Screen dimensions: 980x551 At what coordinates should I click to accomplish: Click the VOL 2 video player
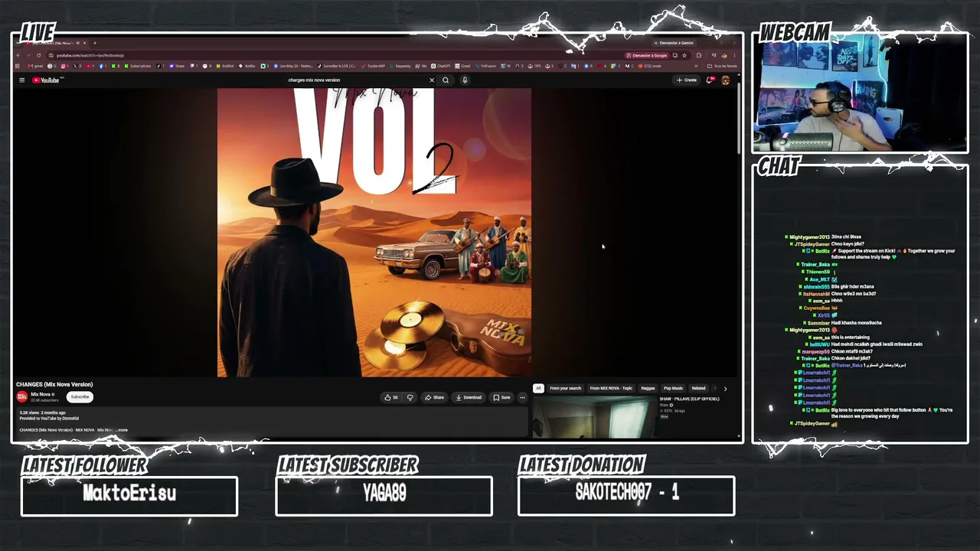coord(374,233)
